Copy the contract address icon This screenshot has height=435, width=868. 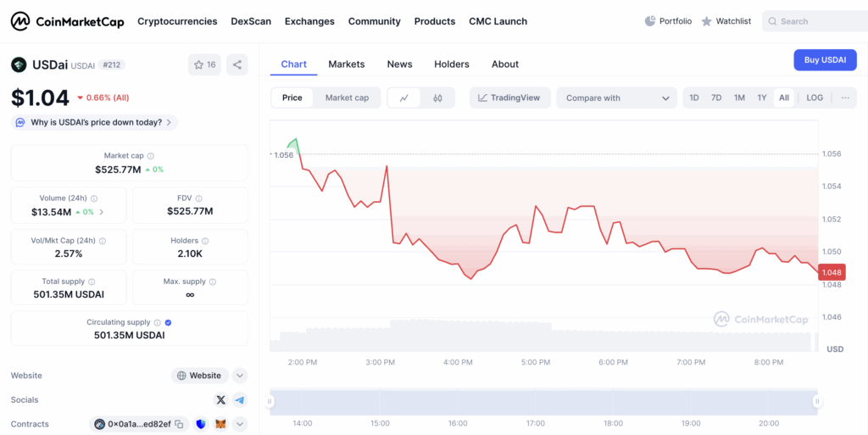tap(180, 424)
